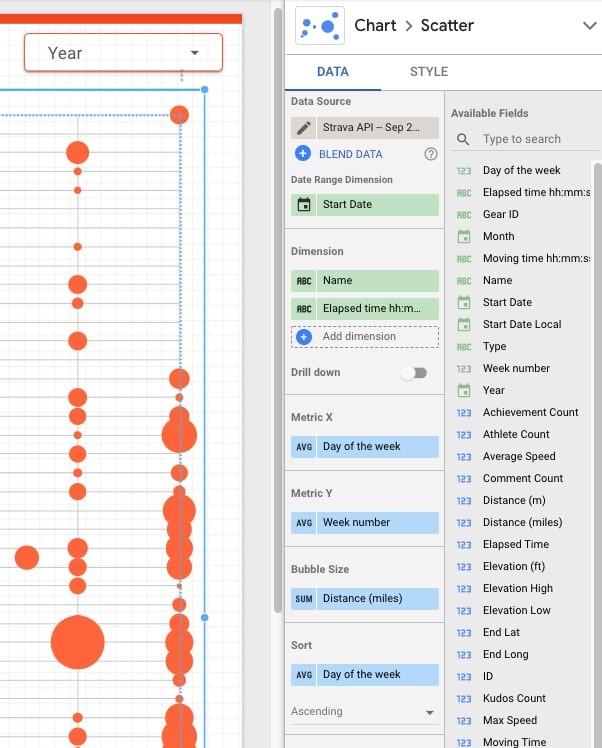This screenshot has height=748, width=602.
Task: Click calendar icon next to Start Date field
Action: pos(464,302)
